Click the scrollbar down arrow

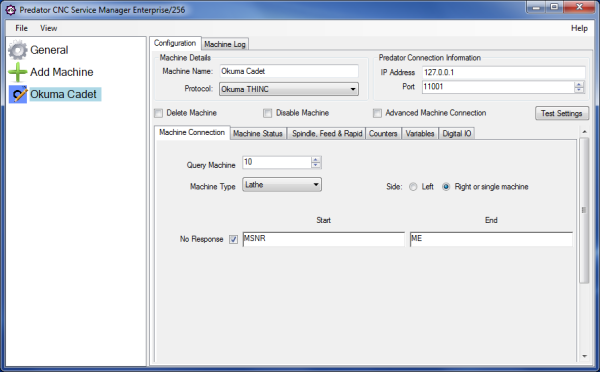(x=584, y=356)
